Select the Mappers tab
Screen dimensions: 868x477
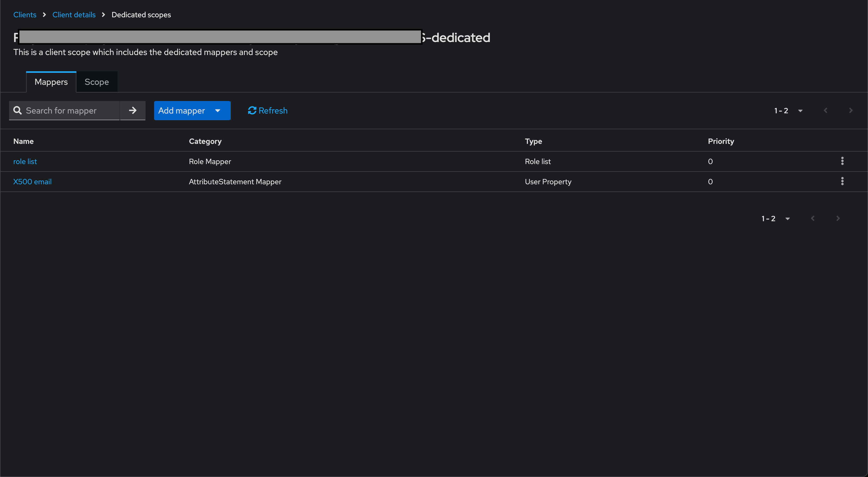click(51, 82)
